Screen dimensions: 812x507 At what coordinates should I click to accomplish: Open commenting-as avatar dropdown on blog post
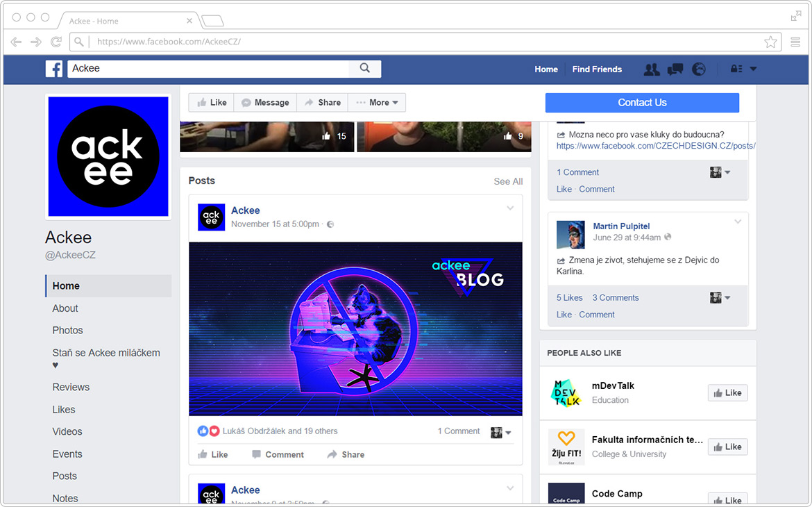(x=501, y=433)
